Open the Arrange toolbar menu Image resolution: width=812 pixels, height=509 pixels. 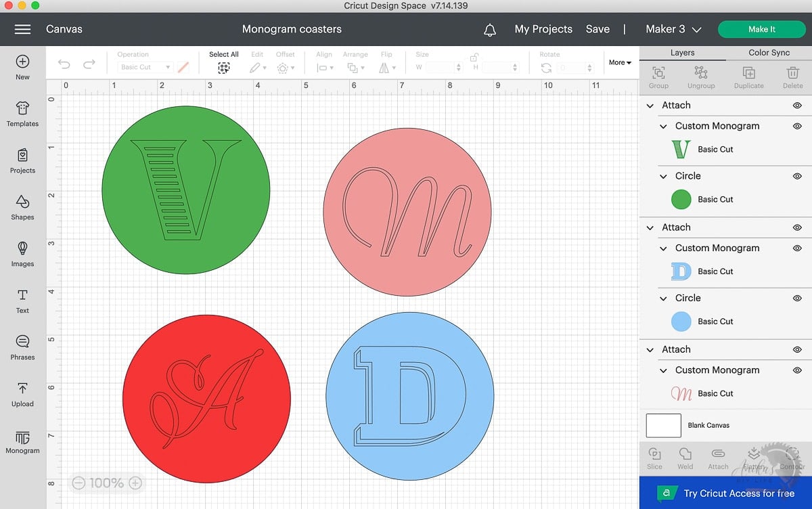[x=355, y=68]
